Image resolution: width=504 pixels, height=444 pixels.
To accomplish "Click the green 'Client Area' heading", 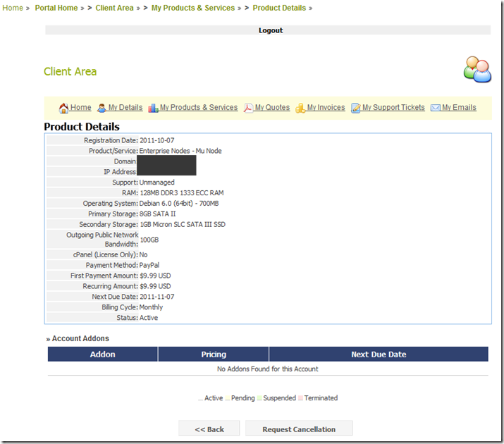I will point(70,71).
